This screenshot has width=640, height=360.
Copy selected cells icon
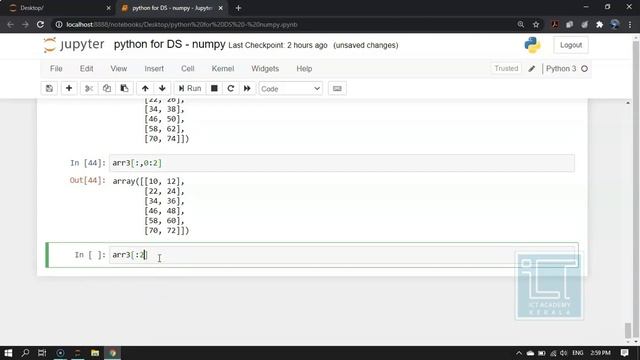(107, 89)
